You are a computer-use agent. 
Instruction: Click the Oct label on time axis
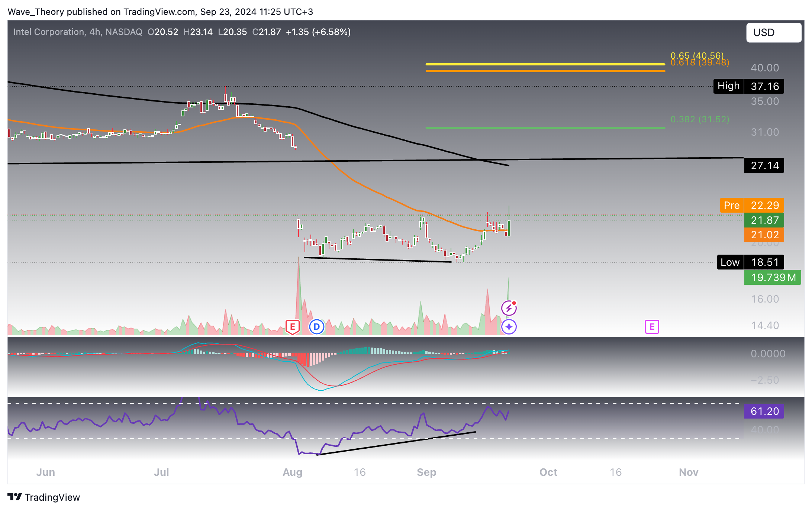click(548, 472)
